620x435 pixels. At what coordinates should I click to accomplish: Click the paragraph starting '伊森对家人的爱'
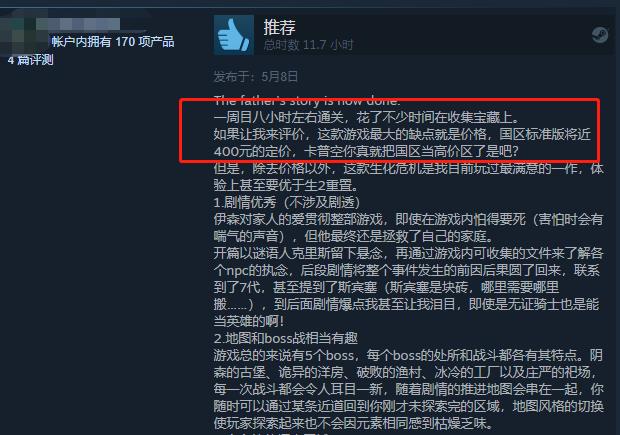(x=408, y=228)
